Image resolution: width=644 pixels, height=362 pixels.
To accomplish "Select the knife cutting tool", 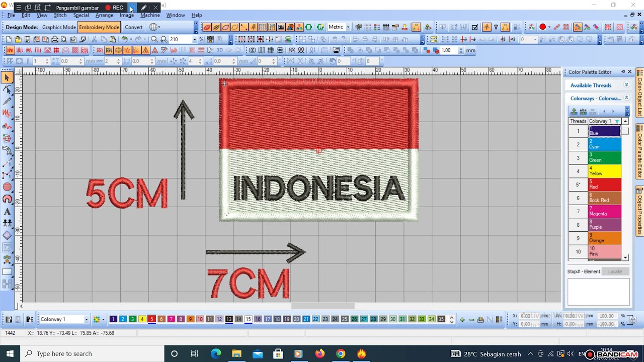I will (x=7, y=102).
